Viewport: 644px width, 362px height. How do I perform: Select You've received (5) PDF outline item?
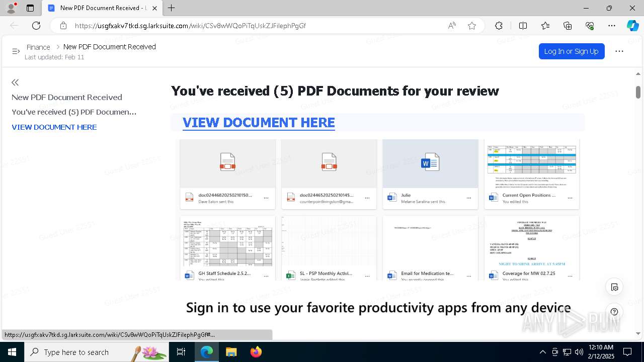(x=74, y=112)
